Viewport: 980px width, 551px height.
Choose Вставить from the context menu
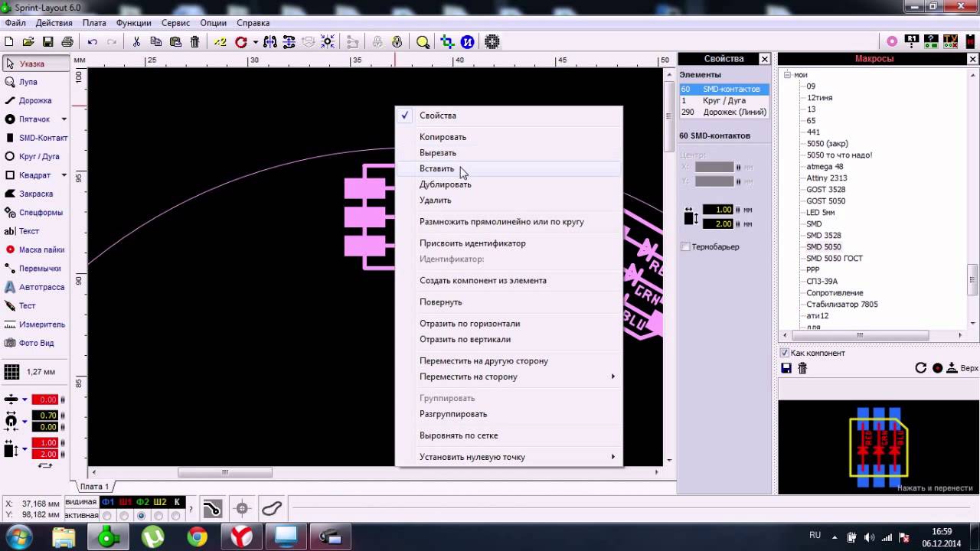(509, 168)
